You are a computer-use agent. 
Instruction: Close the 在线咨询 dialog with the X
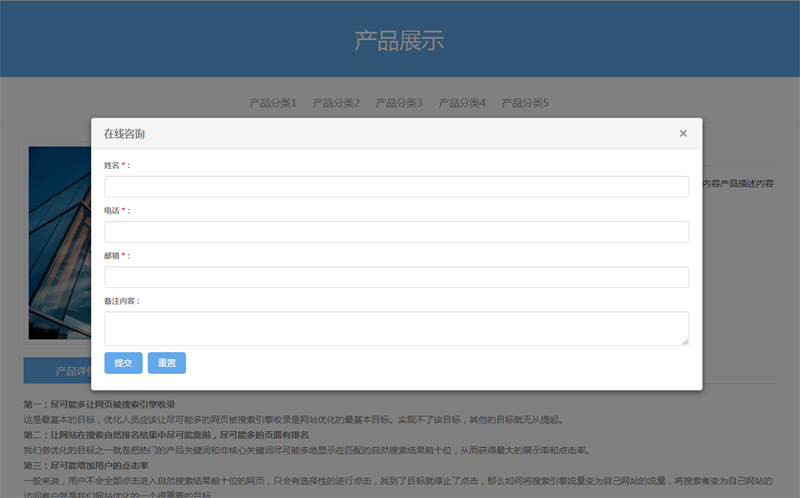[683, 134]
